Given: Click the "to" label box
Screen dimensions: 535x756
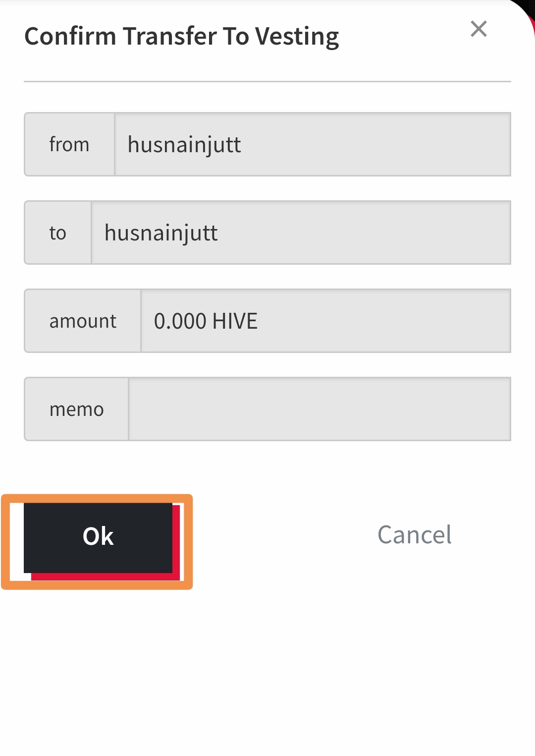Looking at the screenshot, I should pos(58,233).
